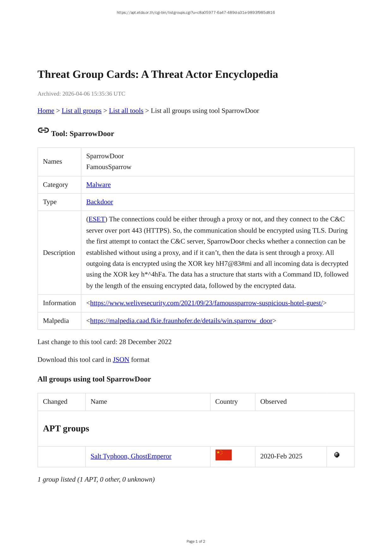392x554 pixels.
Task: Open the Backdoor type link
Action: 99,202
